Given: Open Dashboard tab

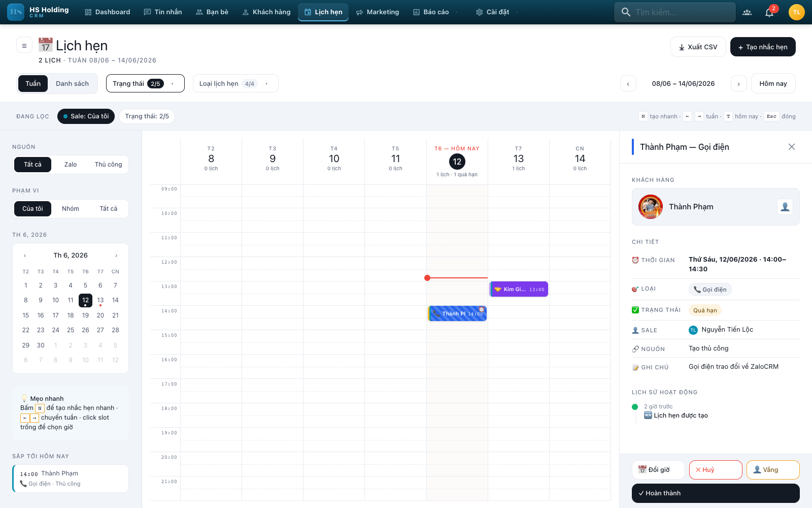Looking at the screenshot, I should coord(108,12).
